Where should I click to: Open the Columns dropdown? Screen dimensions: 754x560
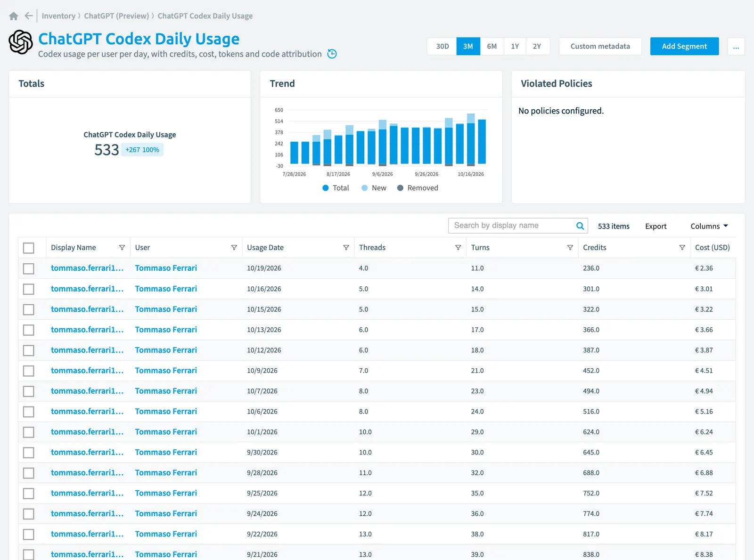tap(709, 226)
